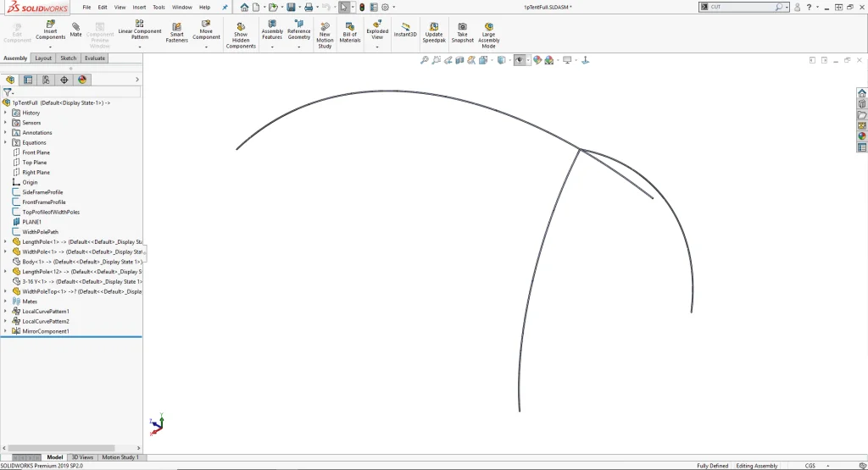
Task: Toggle Large Assembly Mode
Action: 488,35
